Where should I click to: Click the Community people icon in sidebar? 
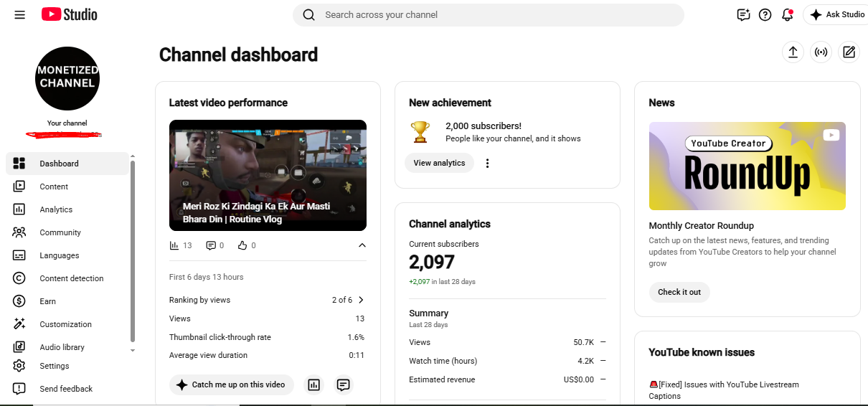pyautogui.click(x=19, y=232)
